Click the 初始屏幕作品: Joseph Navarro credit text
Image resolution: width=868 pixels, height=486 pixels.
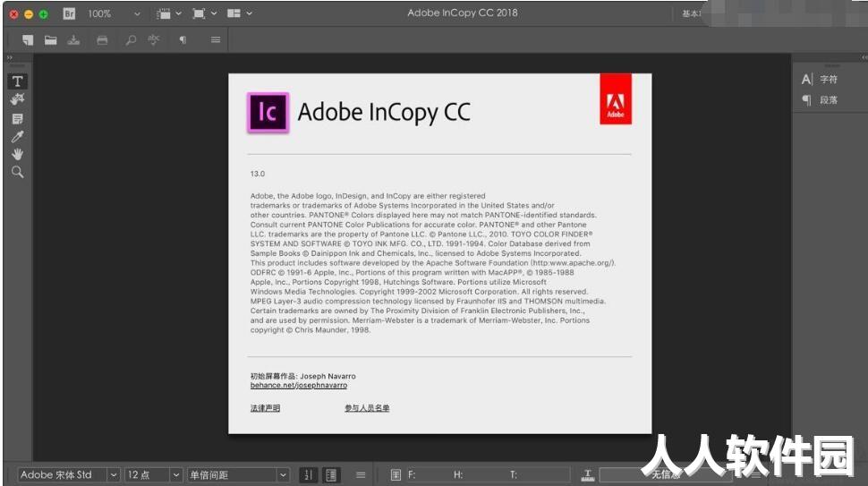(302, 376)
